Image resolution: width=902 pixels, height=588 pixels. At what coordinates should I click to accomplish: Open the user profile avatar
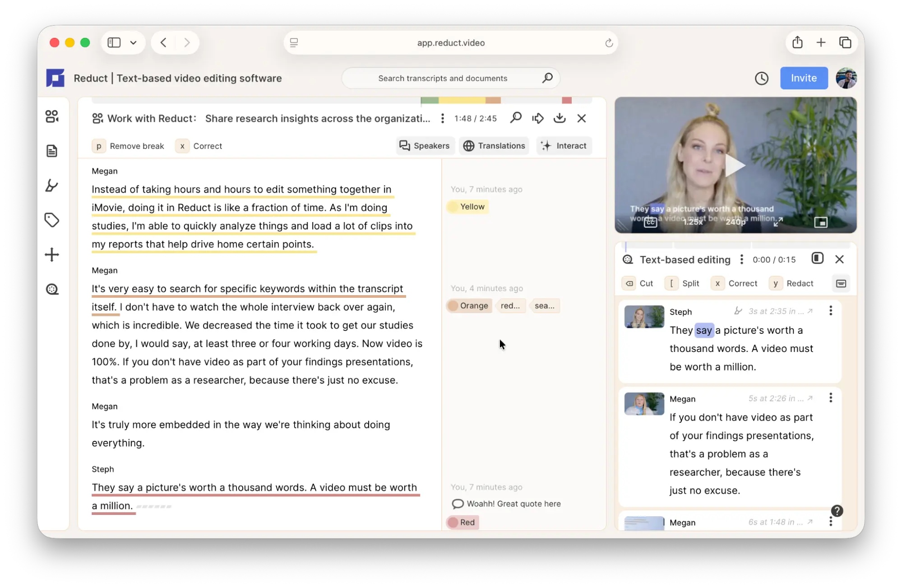coord(846,78)
